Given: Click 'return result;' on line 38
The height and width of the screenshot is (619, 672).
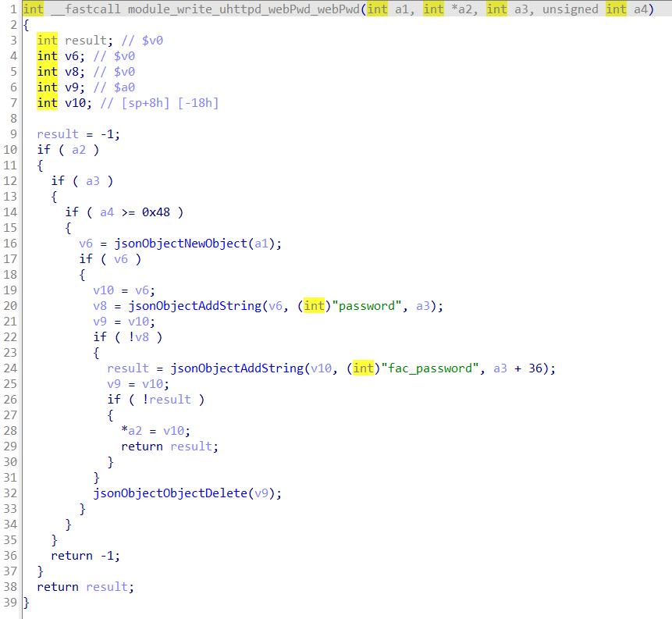Looking at the screenshot, I should click(x=85, y=587).
